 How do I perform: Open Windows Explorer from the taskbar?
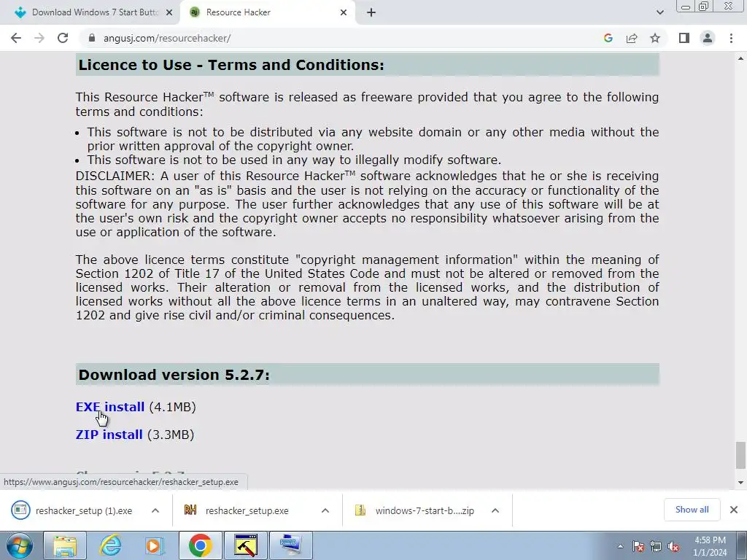(x=65, y=545)
